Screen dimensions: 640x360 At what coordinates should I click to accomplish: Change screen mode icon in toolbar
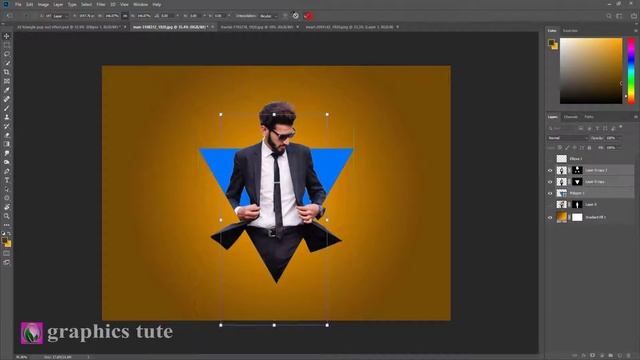[7, 262]
